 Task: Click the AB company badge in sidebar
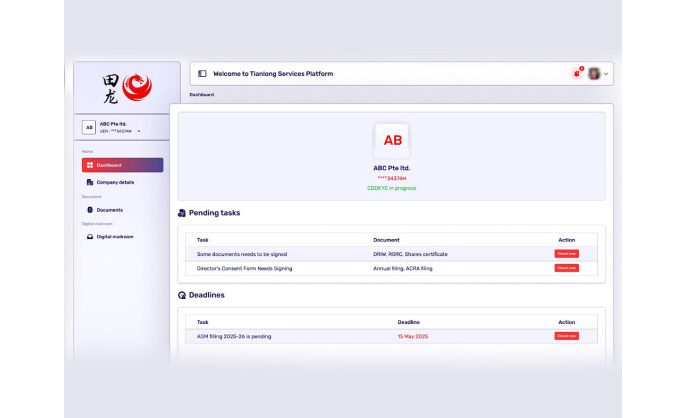coord(89,128)
